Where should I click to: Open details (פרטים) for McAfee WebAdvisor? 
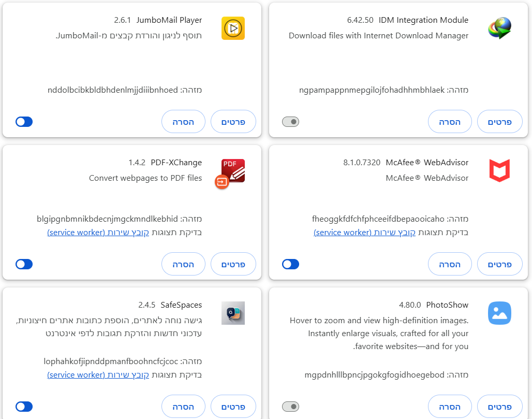(499, 264)
